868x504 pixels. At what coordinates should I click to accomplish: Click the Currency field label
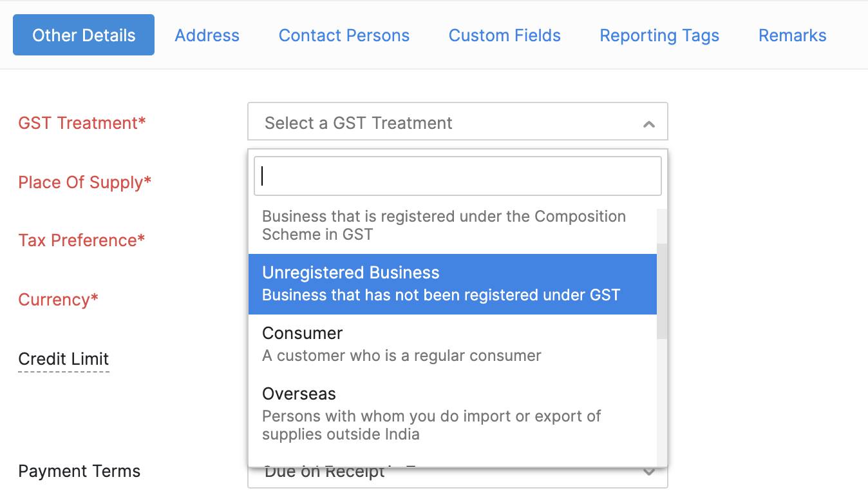point(58,299)
